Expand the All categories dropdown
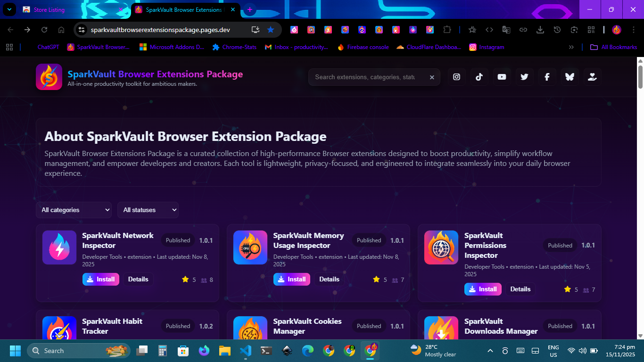644x362 pixels. 74,210
